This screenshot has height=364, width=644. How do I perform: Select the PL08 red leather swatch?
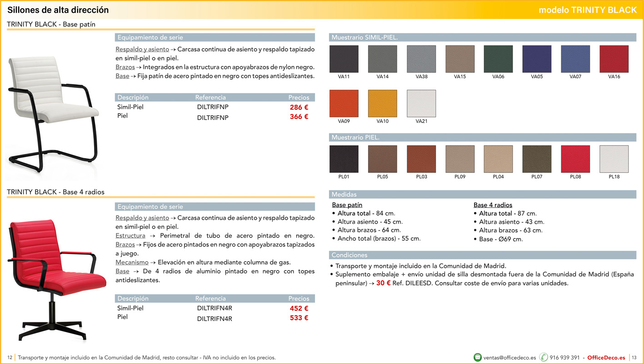pyautogui.click(x=575, y=159)
